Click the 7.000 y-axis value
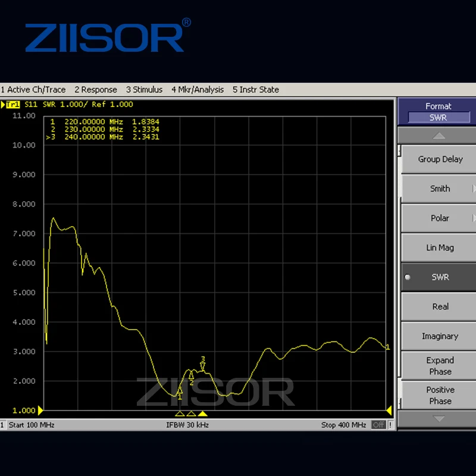The image size is (476, 476). [x=24, y=233]
